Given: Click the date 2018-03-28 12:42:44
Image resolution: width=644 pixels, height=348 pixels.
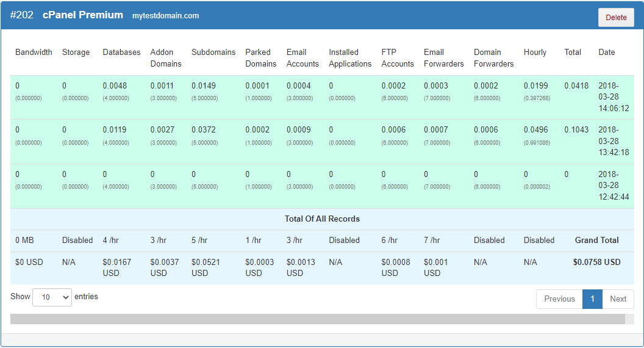Looking at the screenshot, I should point(614,186).
